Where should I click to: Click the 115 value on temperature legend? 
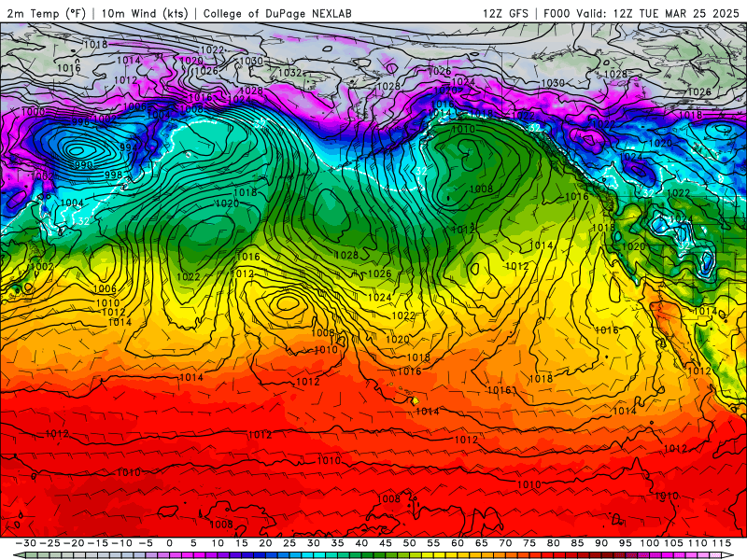point(722,543)
